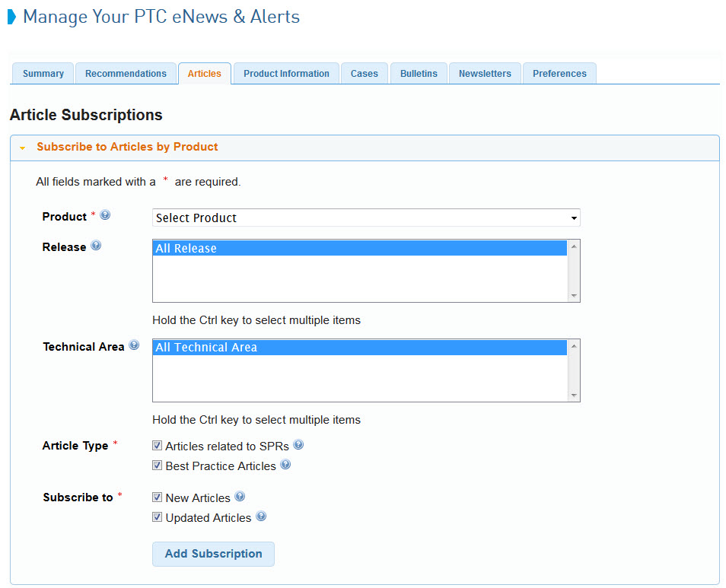The height and width of the screenshot is (588, 726).
Task: Click the Add Subscription button
Action: [x=213, y=554]
